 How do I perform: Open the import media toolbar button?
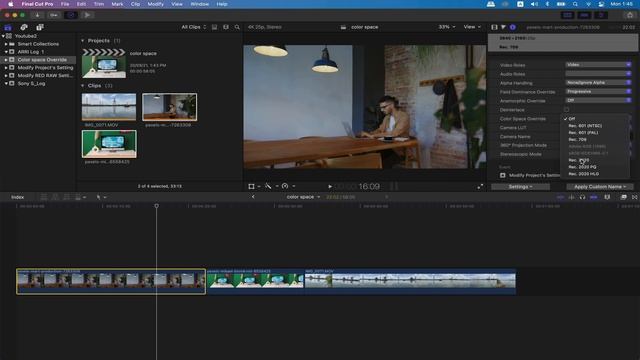click(37, 15)
